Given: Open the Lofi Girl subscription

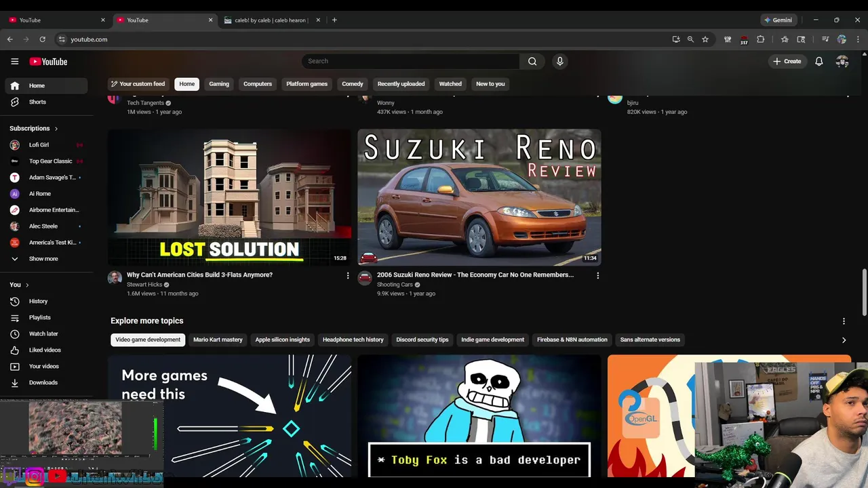Looking at the screenshot, I should tap(46, 145).
